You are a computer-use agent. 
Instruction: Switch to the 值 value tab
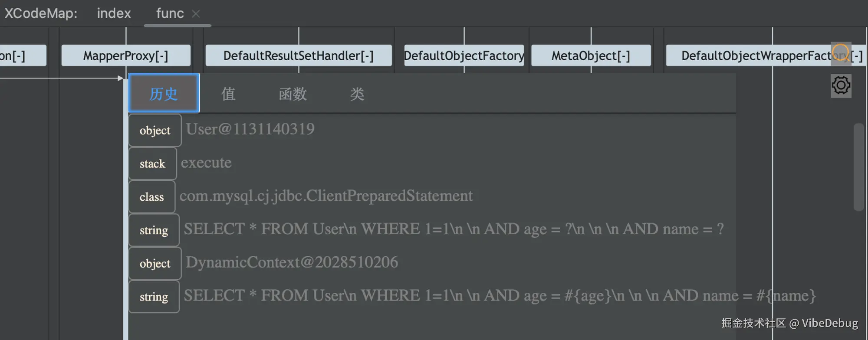pos(228,94)
